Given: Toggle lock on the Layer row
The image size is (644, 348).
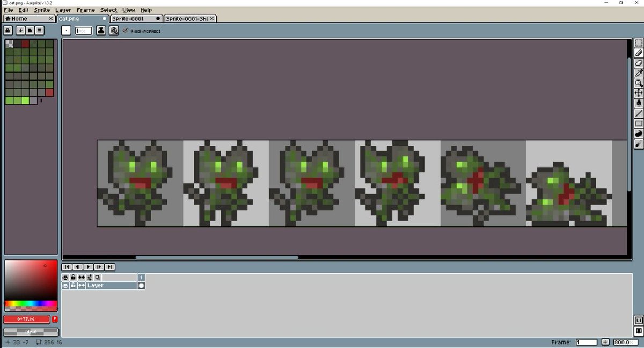Looking at the screenshot, I should 74,286.
